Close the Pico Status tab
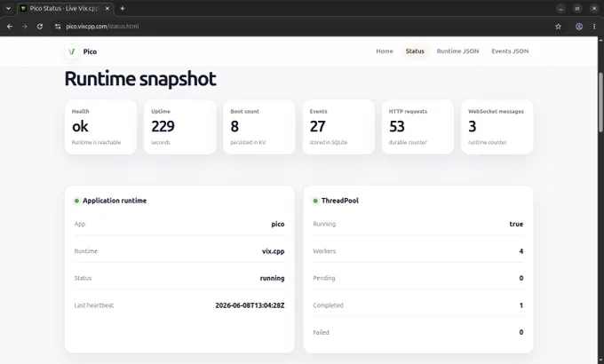The height and width of the screenshot is (364, 604). click(x=107, y=8)
